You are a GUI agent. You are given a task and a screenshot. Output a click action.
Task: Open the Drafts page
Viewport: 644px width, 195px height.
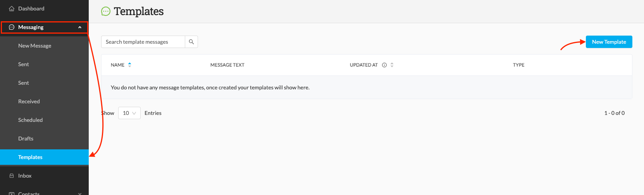[26, 139]
